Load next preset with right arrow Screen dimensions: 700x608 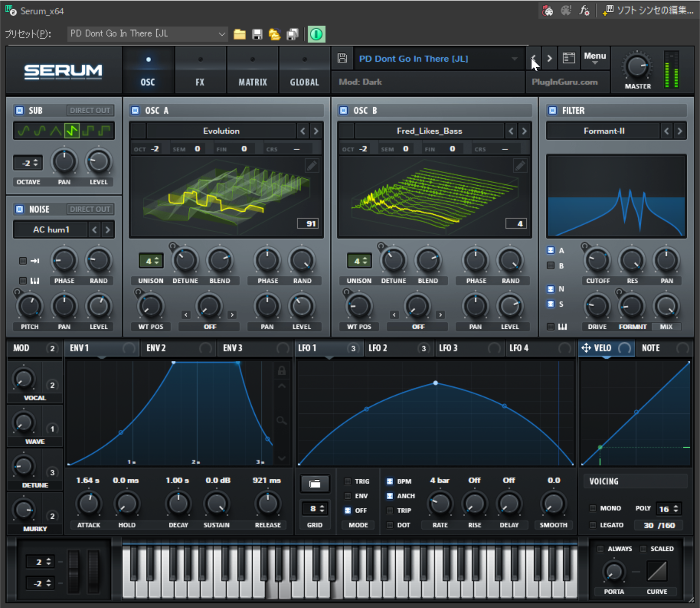(x=549, y=58)
